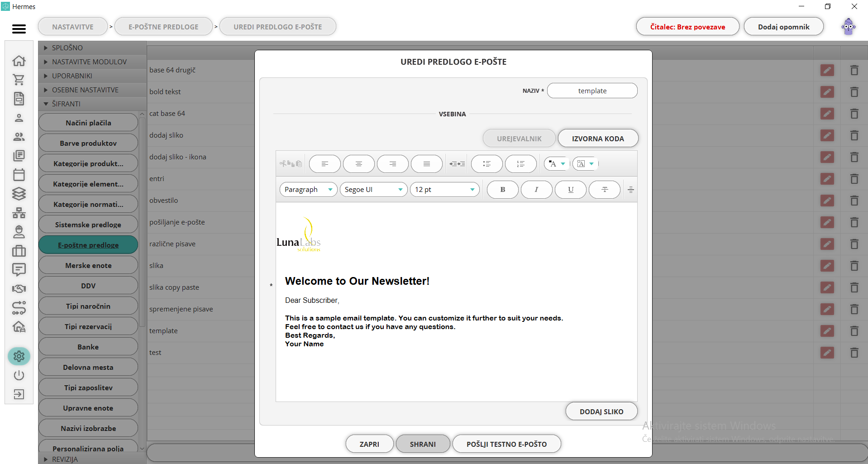The height and width of the screenshot is (464, 868).
Task: Toggle align right in editor toolbar
Action: point(393,164)
